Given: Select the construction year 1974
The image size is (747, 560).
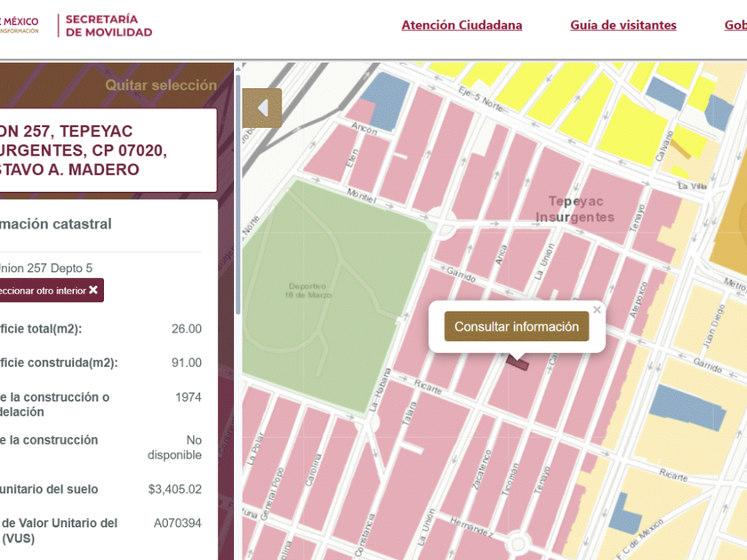Looking at the screenshot, I should pos(189,397).
